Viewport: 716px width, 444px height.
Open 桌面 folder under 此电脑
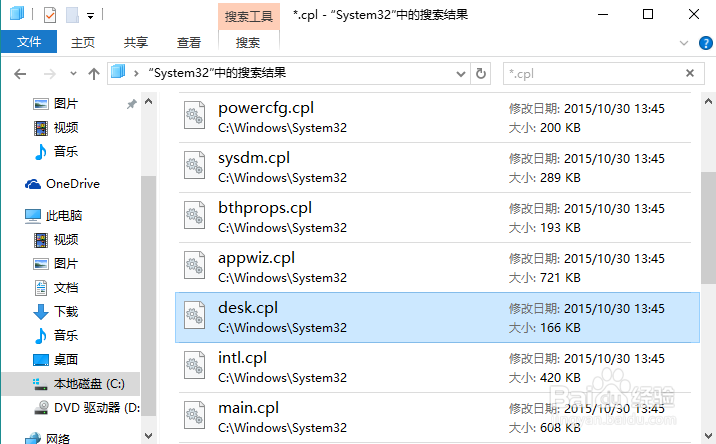coord(56,359)
